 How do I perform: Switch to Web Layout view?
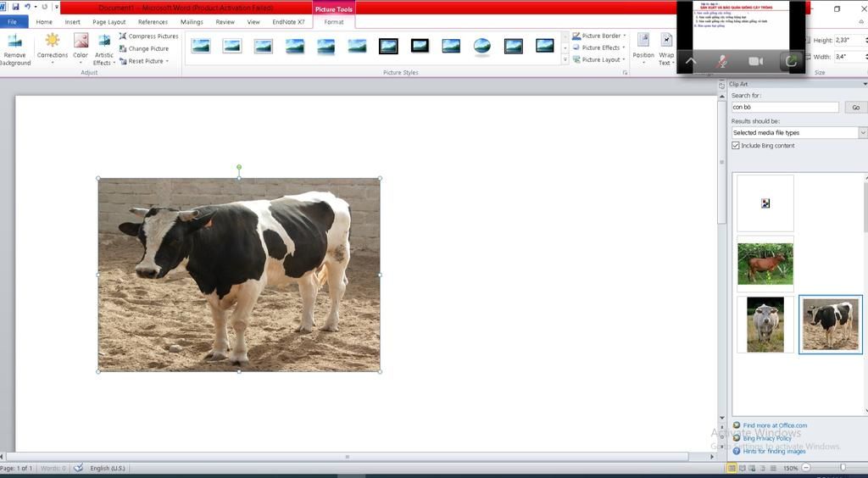tap(753, 469)
